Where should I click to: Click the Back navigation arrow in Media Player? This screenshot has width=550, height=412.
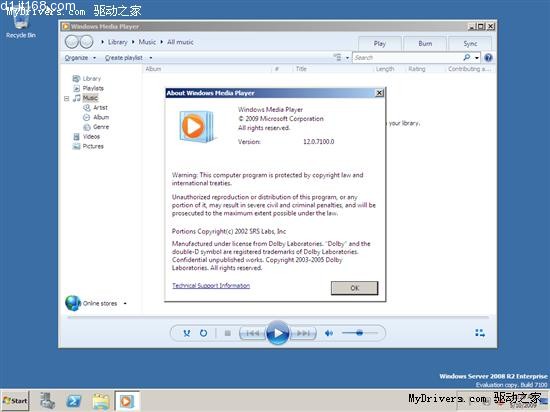(x=72, y=42)
